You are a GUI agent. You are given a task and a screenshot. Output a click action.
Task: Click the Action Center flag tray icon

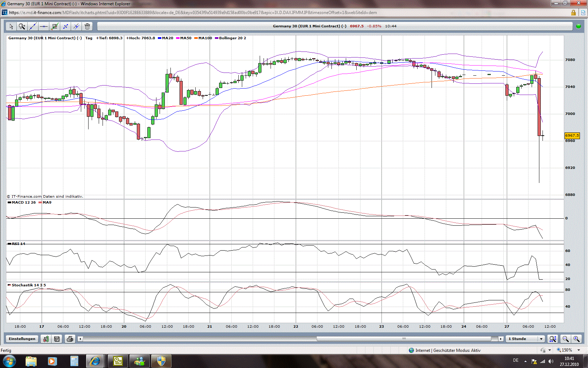pyautogui.click(x=534, y=361)
